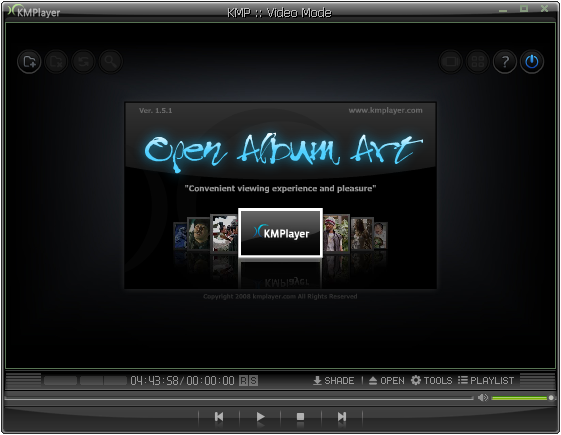Select the man in hat thumbnail

(336, 233)
